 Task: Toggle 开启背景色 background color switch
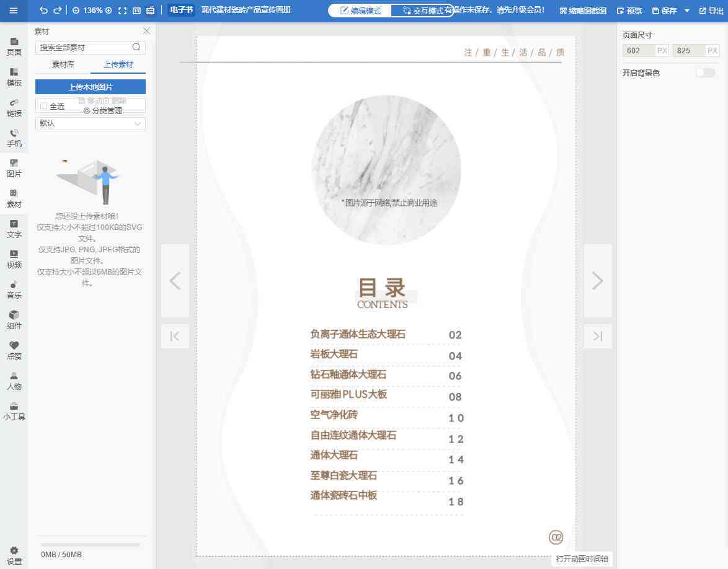(x=705, y=73)
